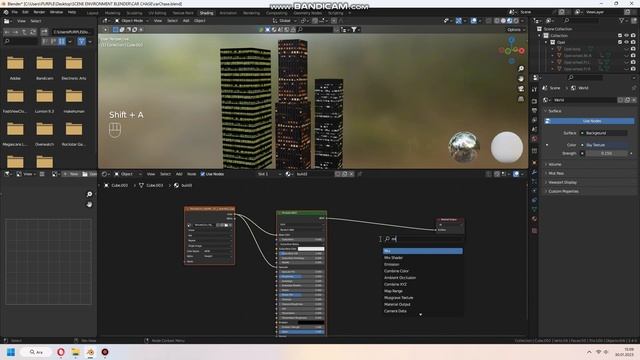Switch to the Compositing workspace tab
The height and width of the screenshot is (360, 640).
[x=276, y=13]
